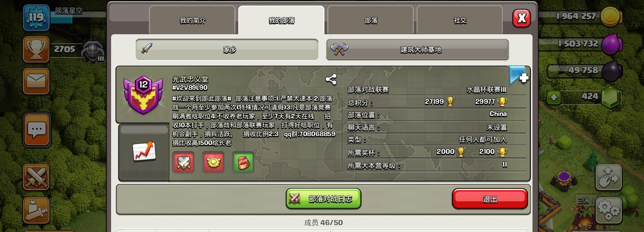644x232 pixels.
Task: Tap the trophy count 2705 icon
Action: (36, 49)
